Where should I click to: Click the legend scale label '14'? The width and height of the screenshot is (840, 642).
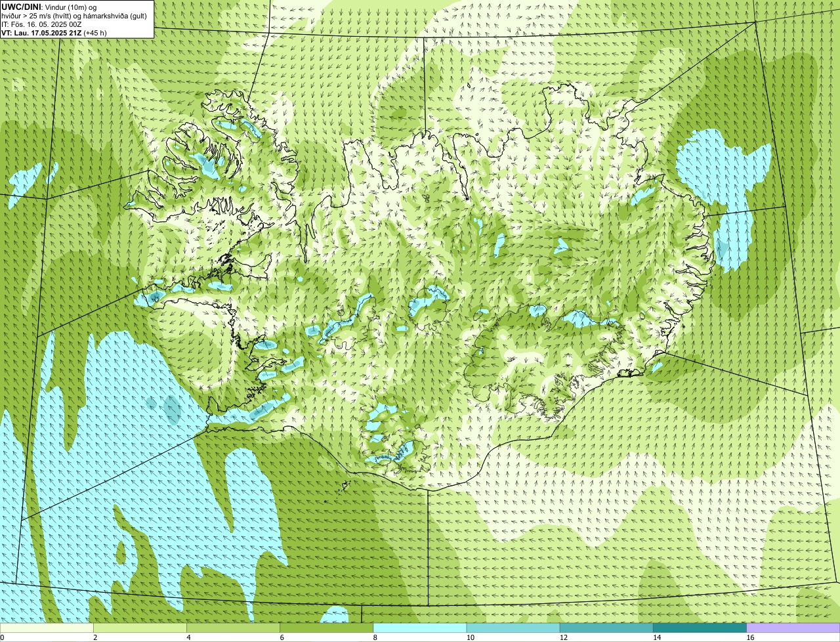click(x=657, y=637)
